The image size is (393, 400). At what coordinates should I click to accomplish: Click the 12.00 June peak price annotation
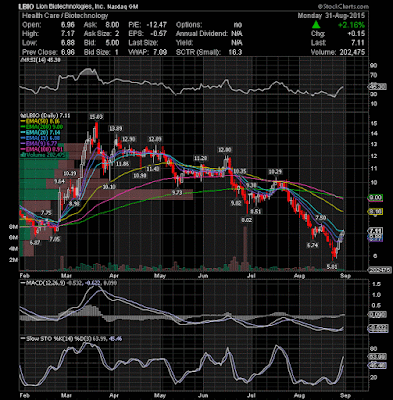click(224, 150)
